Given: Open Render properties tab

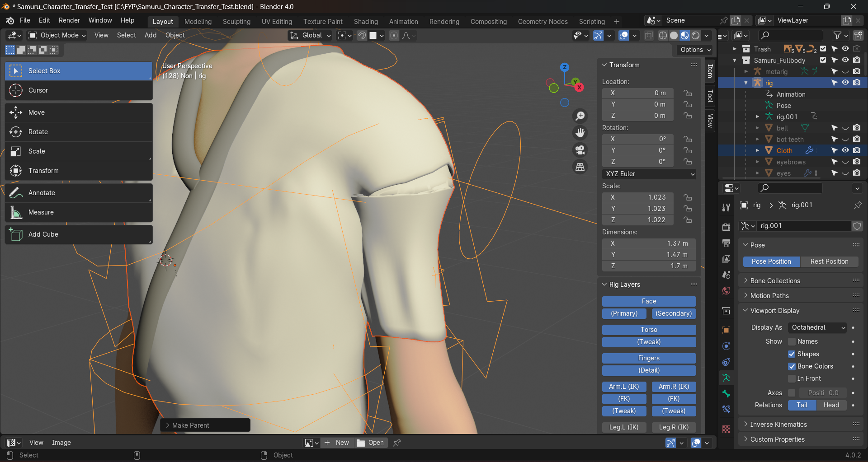Looking at the screenshot, I should 726,227.
